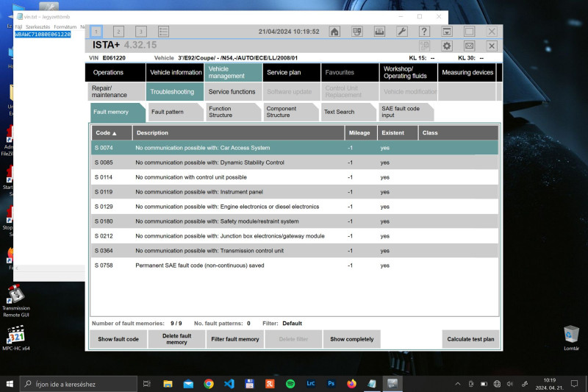Open Spotify from the taskbar
588x392 pixels.
pyautogui.click(x=290, y=384)
